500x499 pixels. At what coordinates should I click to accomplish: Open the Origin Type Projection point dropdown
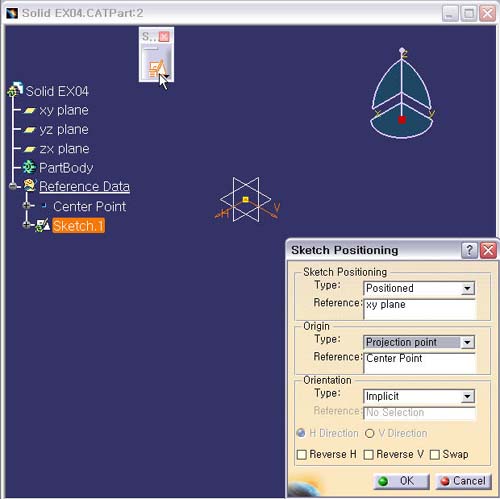tap(467, 342)
